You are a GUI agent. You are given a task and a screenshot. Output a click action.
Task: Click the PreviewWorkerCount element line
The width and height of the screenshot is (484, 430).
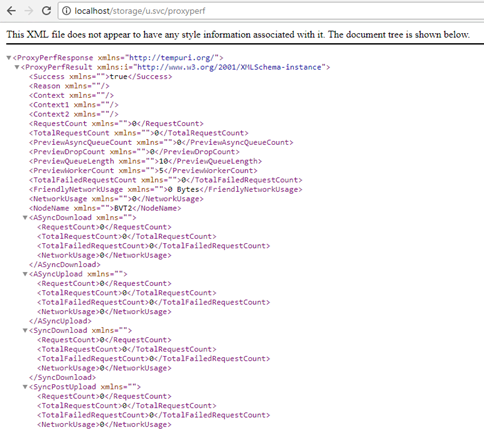[x=143, y=171]
